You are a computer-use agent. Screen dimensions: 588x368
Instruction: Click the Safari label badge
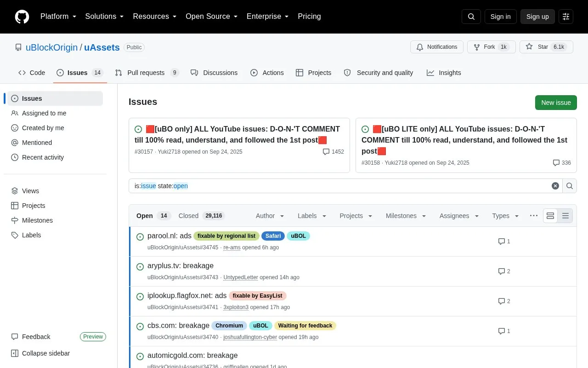(x=273, y=236)
